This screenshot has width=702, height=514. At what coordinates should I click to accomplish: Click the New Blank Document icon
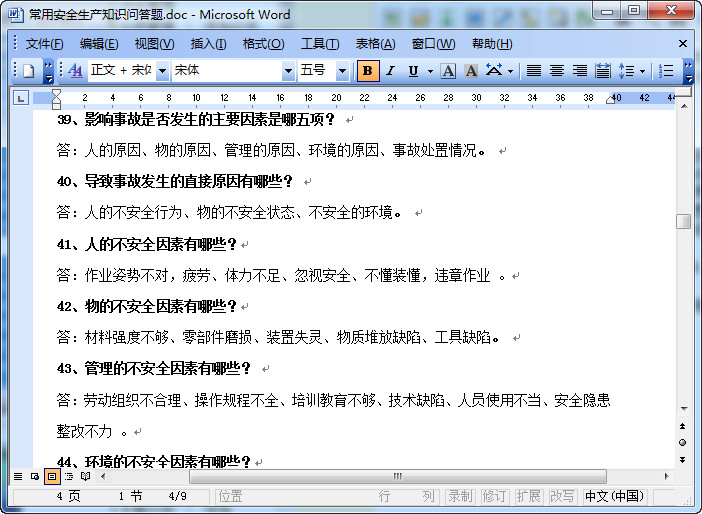[x=29, y=71]
